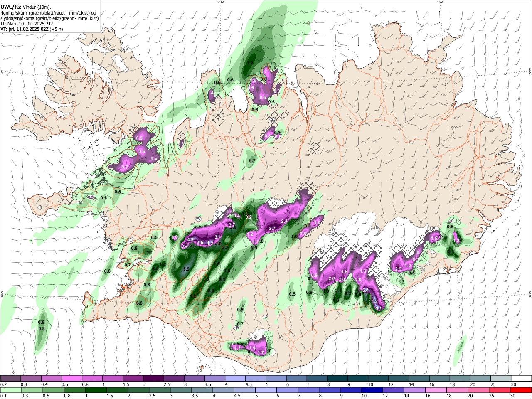Click the '30' label on the rain scale

[513, 397]
